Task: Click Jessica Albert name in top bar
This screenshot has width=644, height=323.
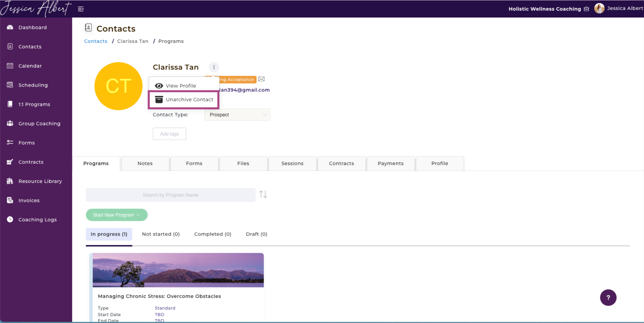Action: click(x=625, y=8)
